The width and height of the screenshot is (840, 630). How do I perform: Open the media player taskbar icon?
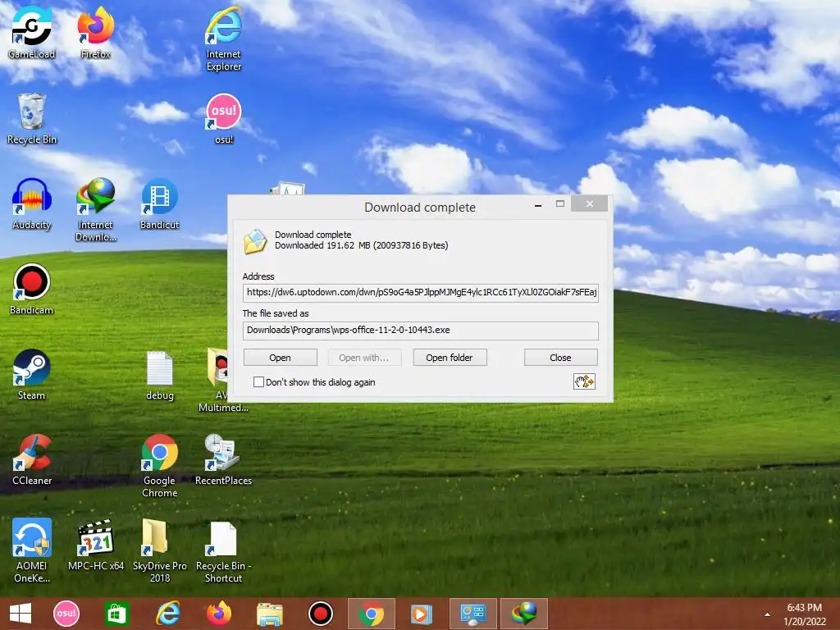point(422,614)
